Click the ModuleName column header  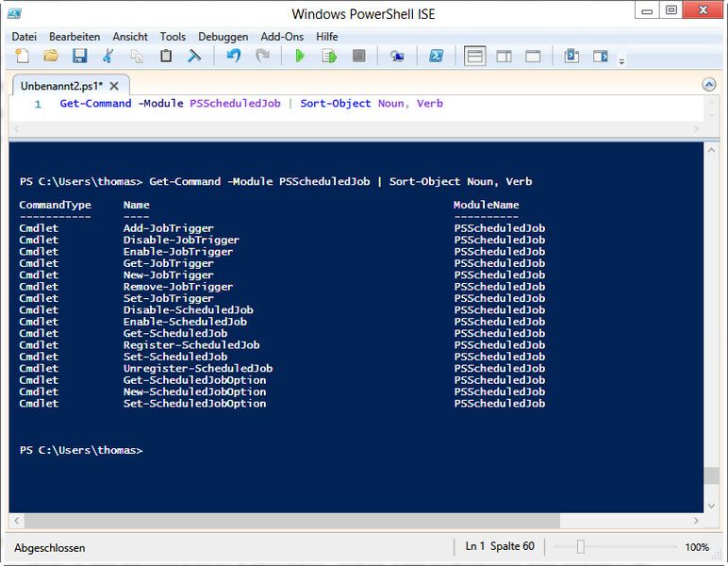[486, 205]
